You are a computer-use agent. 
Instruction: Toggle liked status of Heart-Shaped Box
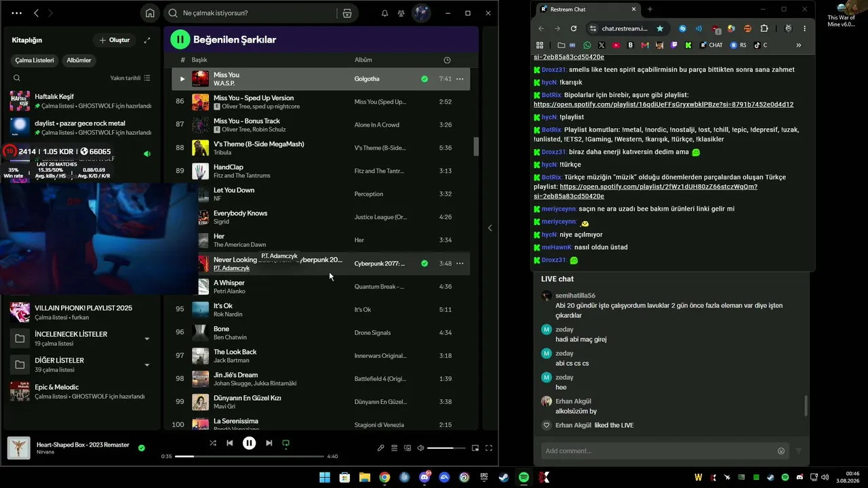142,448
